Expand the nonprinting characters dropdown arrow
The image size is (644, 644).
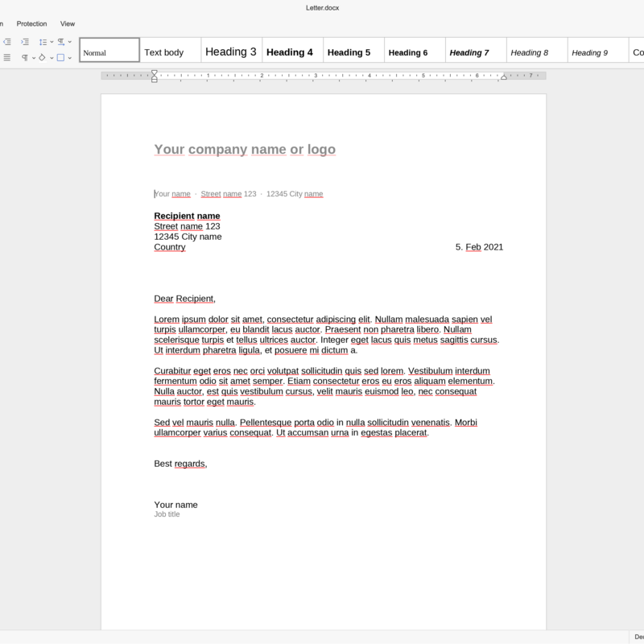34,58
